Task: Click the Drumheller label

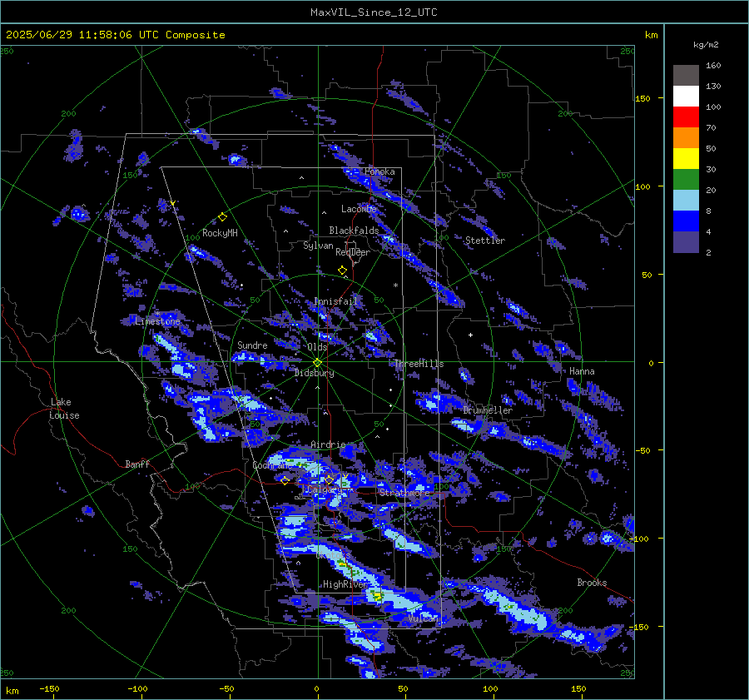Action: pyautogui.click(x=488, y=410)
